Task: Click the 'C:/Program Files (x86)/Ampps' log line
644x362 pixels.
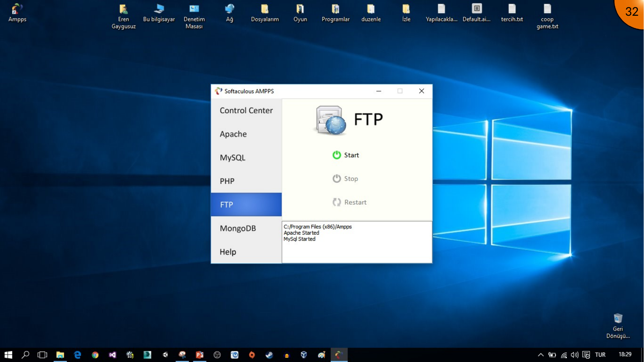Action: pos(317,227)
